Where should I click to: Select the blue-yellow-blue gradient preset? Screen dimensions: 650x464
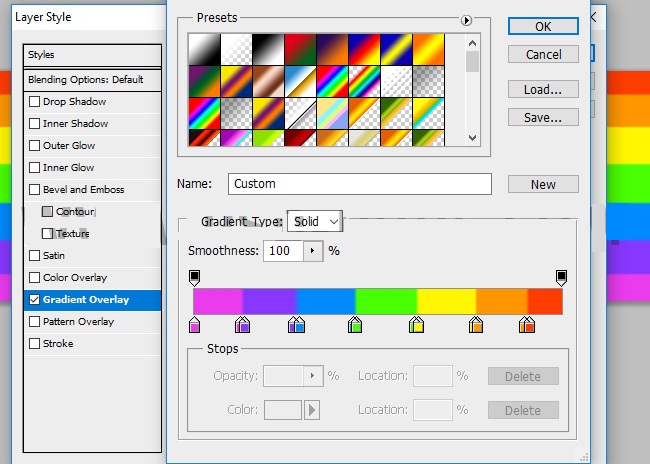pyautogui.click(x=396, y=49)
